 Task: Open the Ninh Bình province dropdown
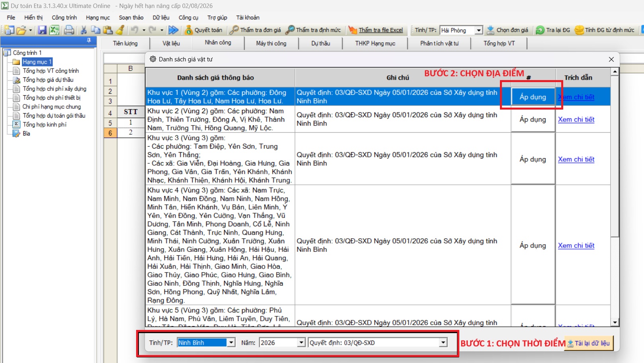click(231, 343)
